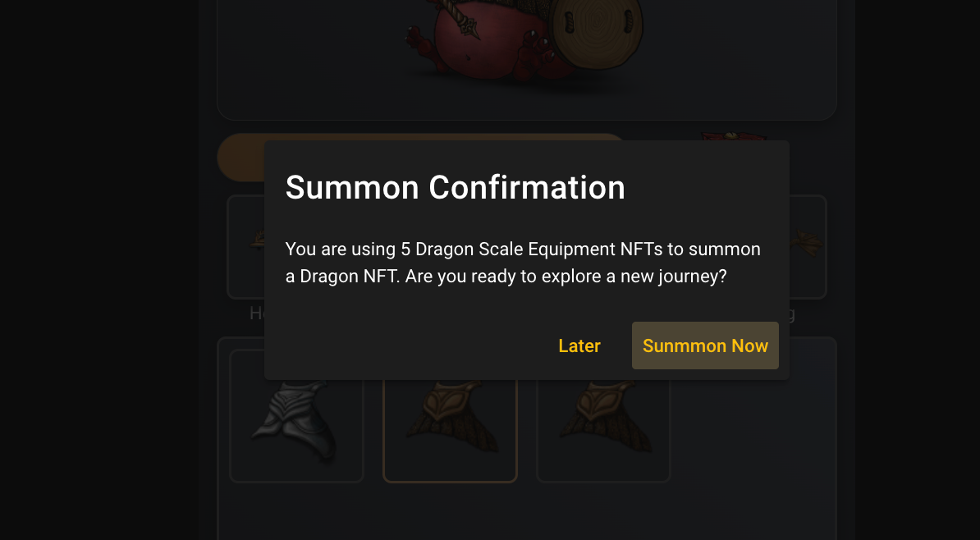Click the Later button

click(579, 346)
